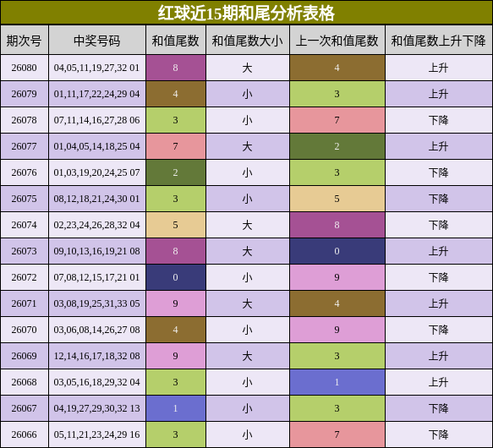Image resolution: width=493 pixels, height=448 pixels.
Task: Click period number 26078
Action: 25,120
